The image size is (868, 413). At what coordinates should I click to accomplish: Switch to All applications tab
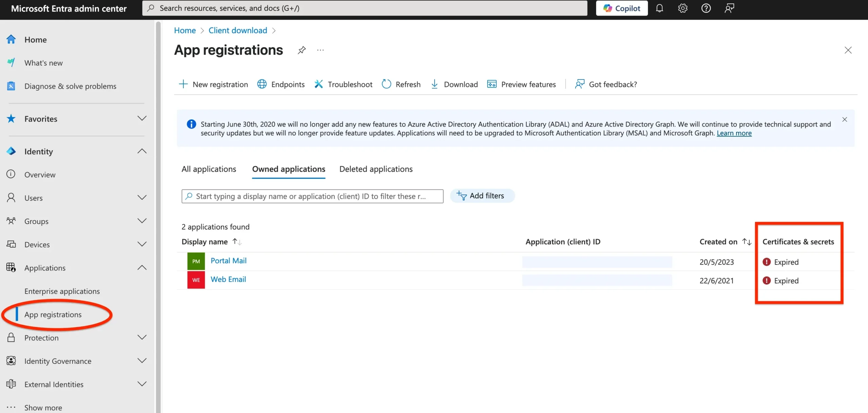coord(209,169)
